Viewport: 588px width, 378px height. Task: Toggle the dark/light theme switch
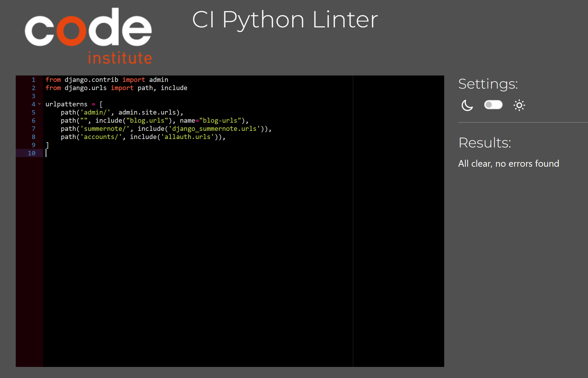pyautogui.click(x=493, y=105)
